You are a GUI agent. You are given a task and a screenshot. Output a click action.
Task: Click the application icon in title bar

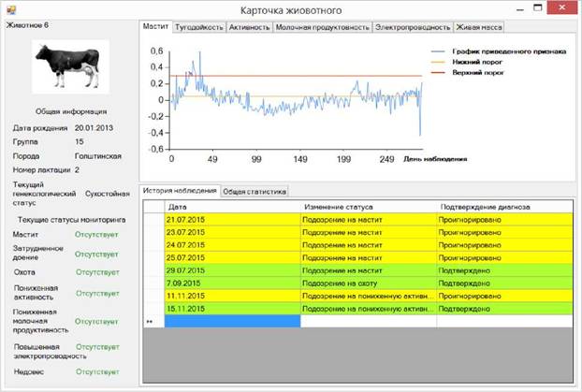[11, 9]
